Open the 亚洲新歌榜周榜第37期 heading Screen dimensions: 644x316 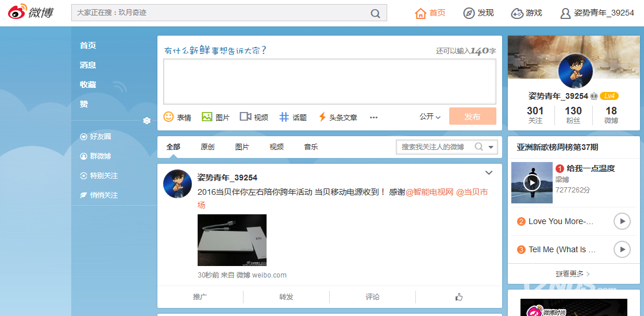[x=557, y=147]
